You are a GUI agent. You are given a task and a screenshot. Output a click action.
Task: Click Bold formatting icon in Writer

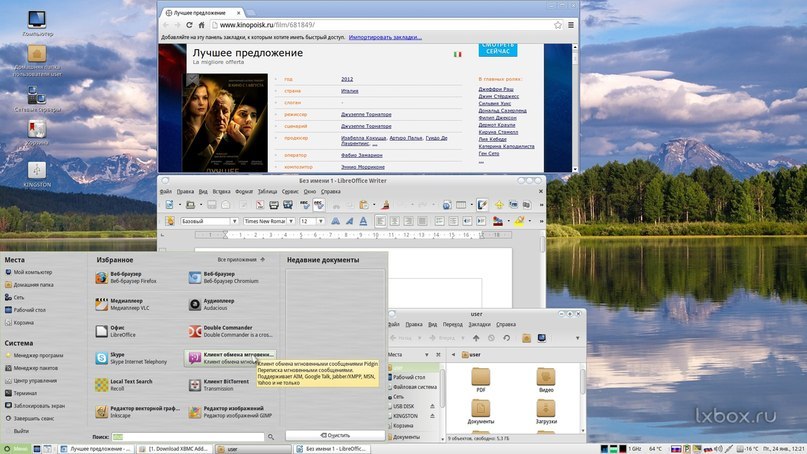click(x=336, y=221)
